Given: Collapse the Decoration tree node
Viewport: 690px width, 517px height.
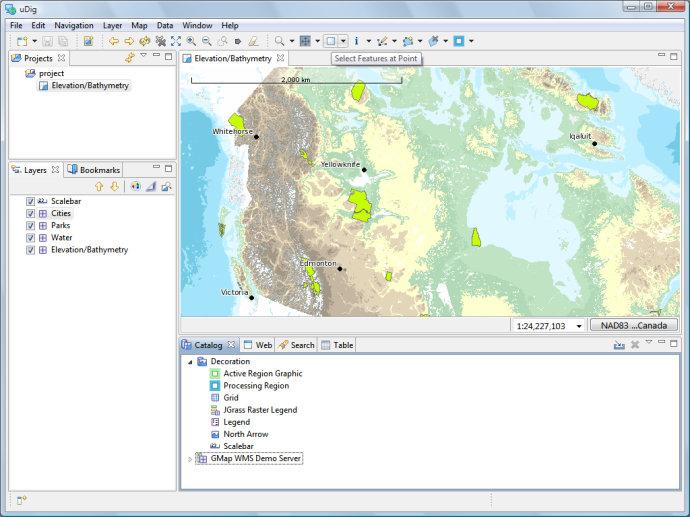Looking at the screenshot, I should (190, 362).
